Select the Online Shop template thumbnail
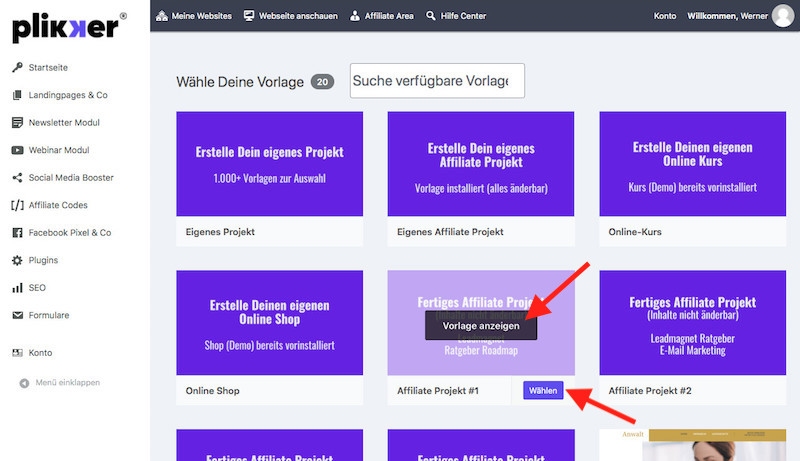The image size is (800, 461). pos(269,323)
